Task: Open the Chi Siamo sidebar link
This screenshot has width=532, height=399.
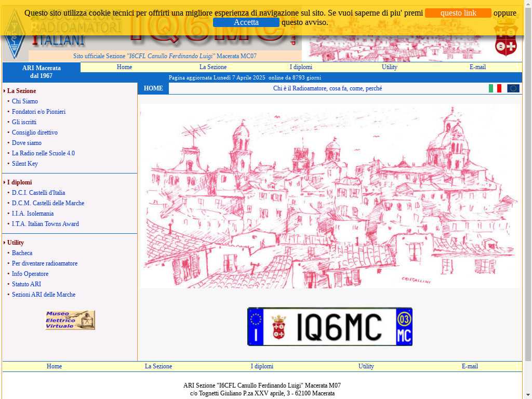Action: pos(25,101)
